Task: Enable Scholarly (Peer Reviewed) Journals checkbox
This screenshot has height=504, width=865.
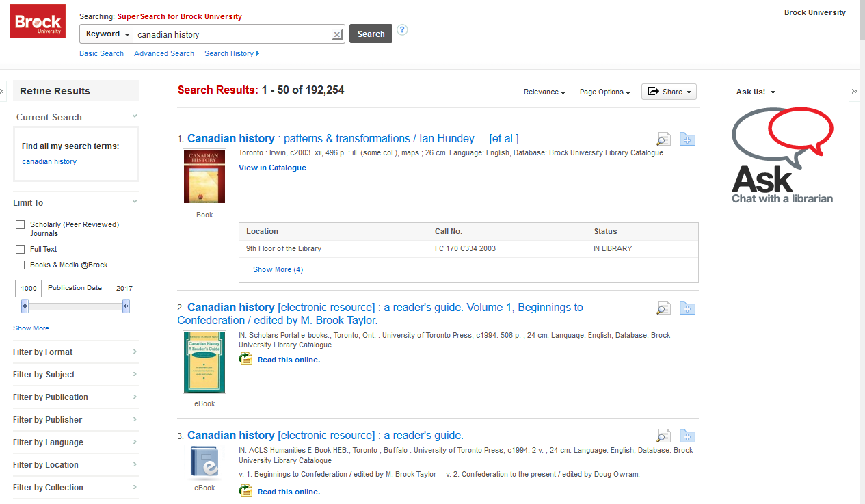Action: click(x=20, y=224)
